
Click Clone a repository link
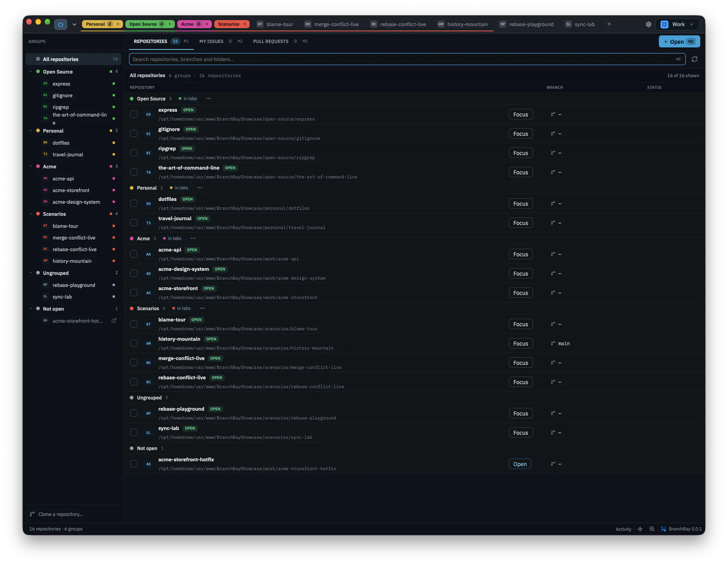point(61,514)
